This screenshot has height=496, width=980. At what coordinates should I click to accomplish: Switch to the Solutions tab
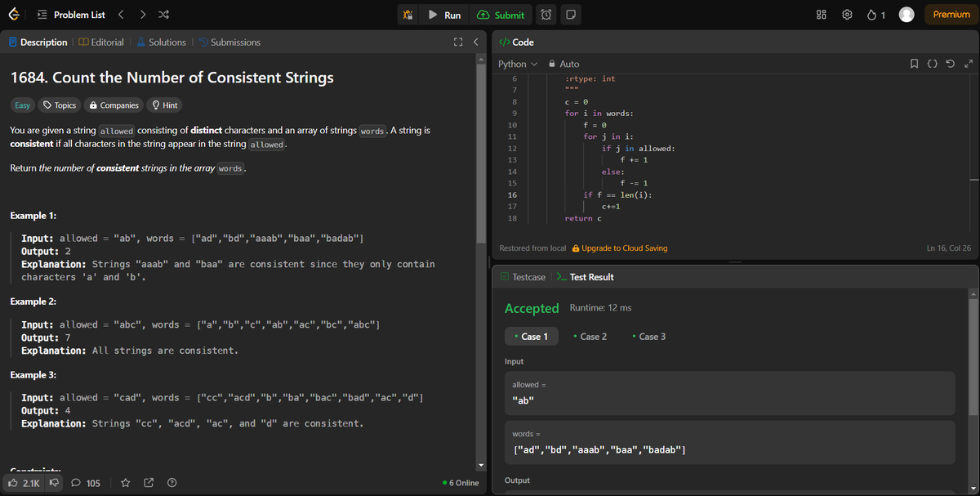point(161,42)
